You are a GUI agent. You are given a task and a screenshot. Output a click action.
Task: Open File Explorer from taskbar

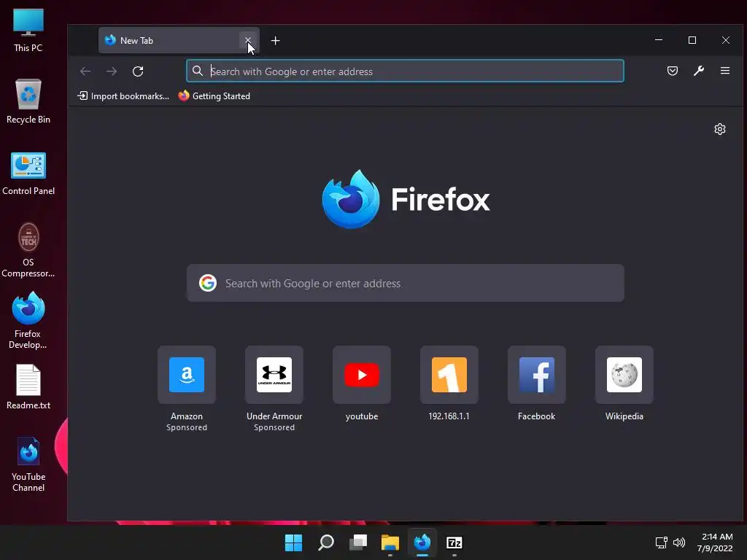[390, 542]
